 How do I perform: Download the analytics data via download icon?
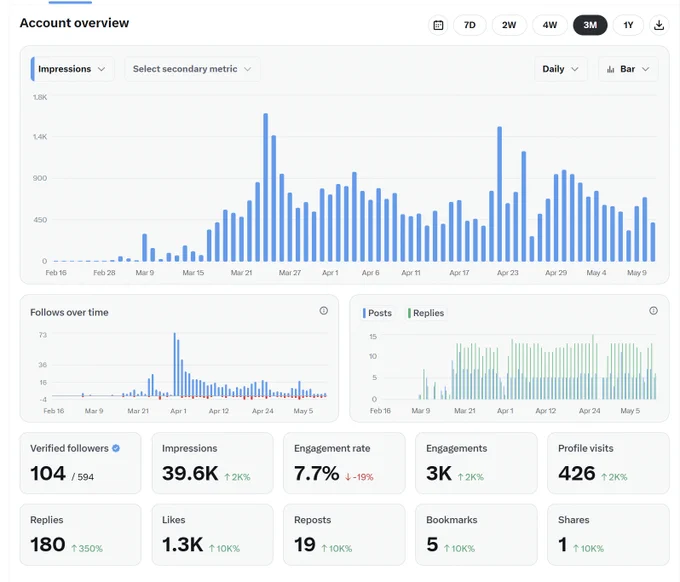pos(659,25)
